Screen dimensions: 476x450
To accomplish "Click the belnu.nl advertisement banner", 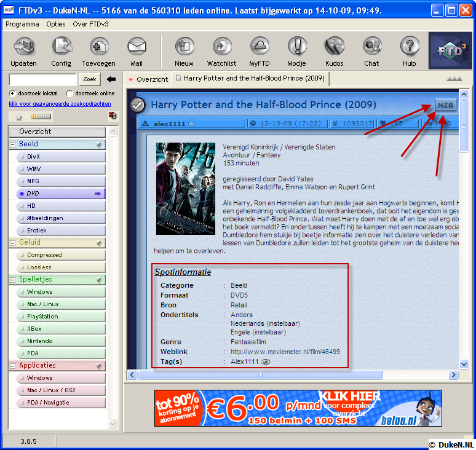I will 298,408.
